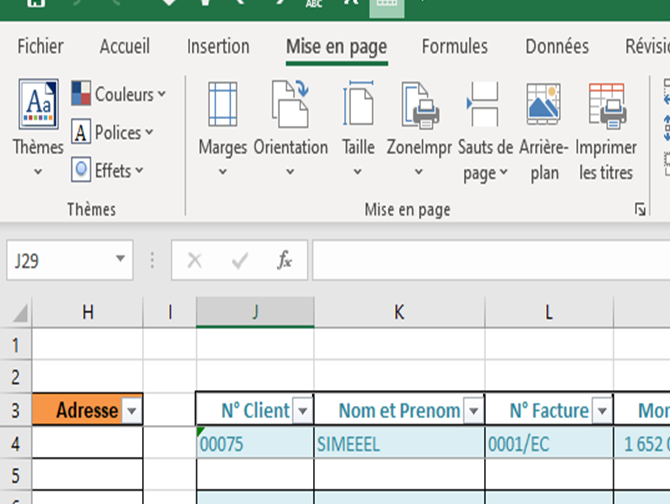
Task: Click the formula bar options dots handle
Action: pyautogui.click(x=152, y=260)
